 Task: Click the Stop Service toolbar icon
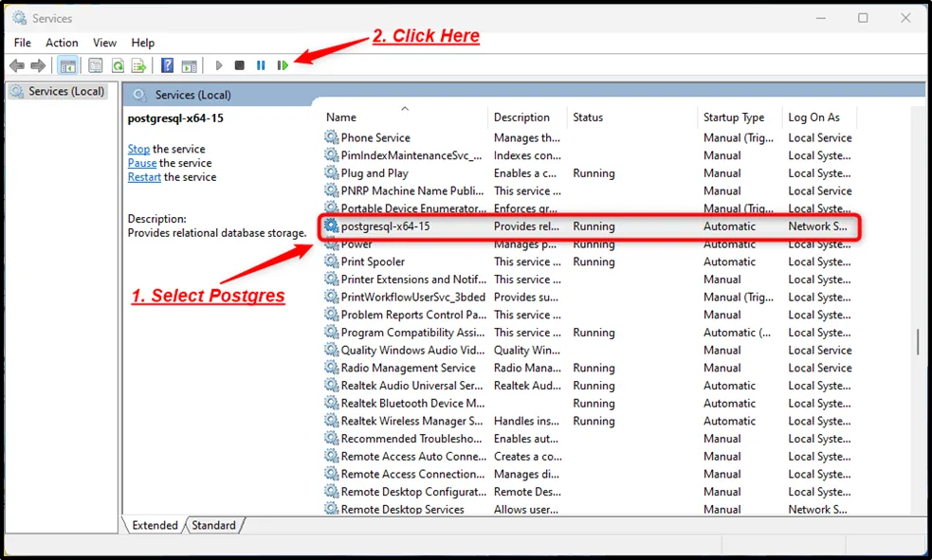[240, 65]
